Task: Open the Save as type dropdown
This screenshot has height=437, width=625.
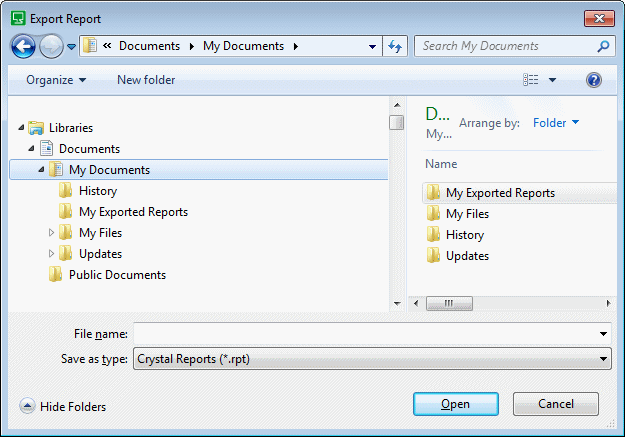Action: tap(603, 358)
